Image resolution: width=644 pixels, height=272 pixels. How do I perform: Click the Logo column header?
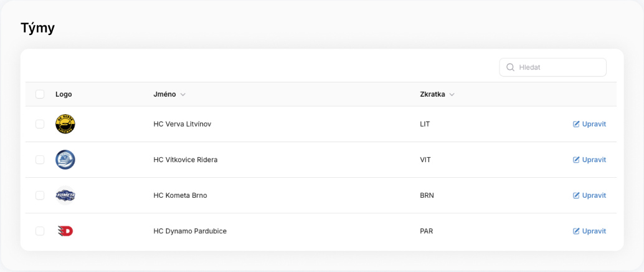tap(64, 94)
